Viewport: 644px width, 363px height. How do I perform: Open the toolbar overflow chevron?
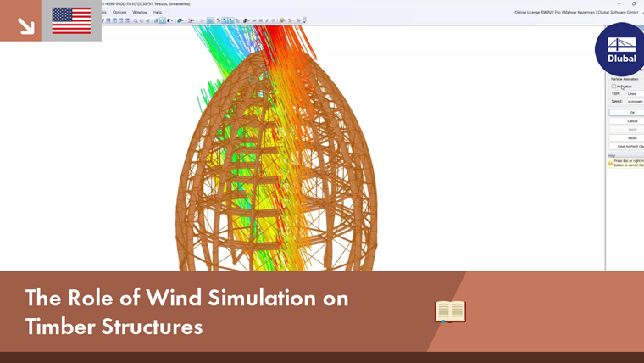pos(304,20)
